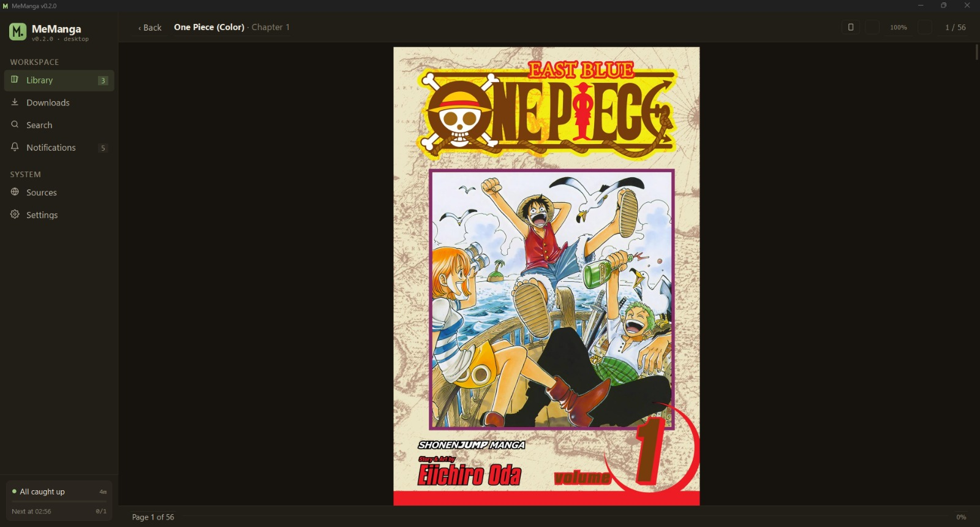Click the Downloads arrow icon

(x=15, y=102)
